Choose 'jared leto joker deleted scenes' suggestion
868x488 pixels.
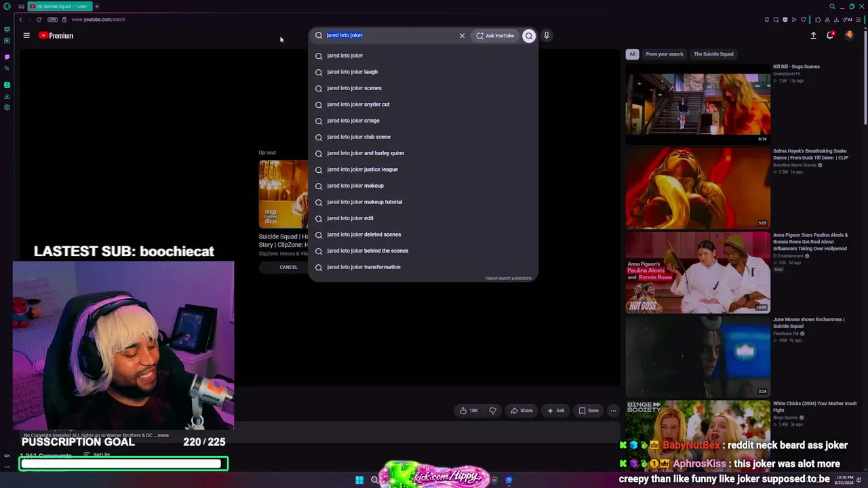pos(423,235)
